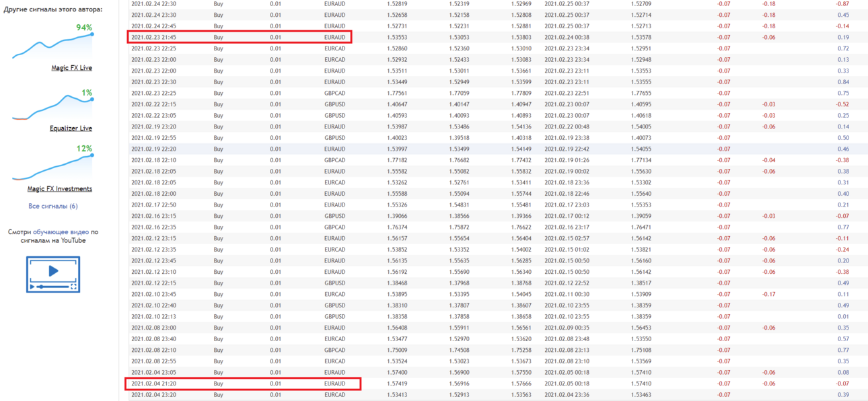868x401 pixels.
Task: Select the open time 2021.02.22 22:15
Action: click(x=153, y=104)
